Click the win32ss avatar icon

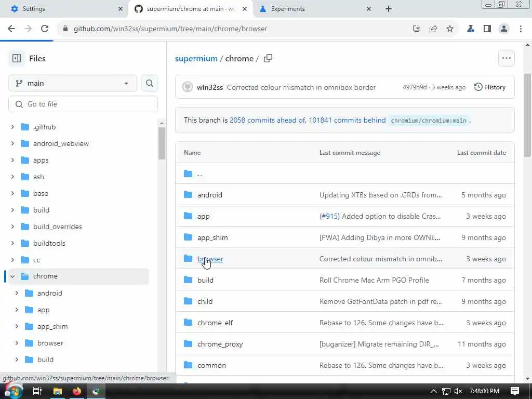tap(187, 87)
